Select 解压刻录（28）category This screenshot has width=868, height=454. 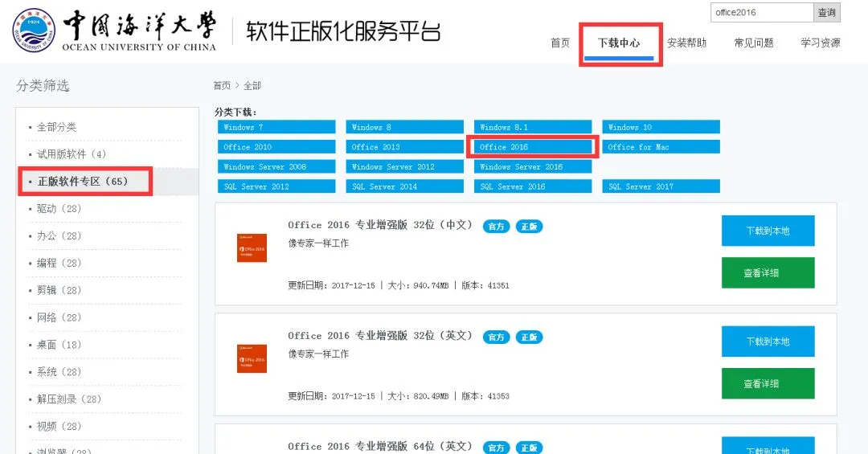[x=68, y=399]
